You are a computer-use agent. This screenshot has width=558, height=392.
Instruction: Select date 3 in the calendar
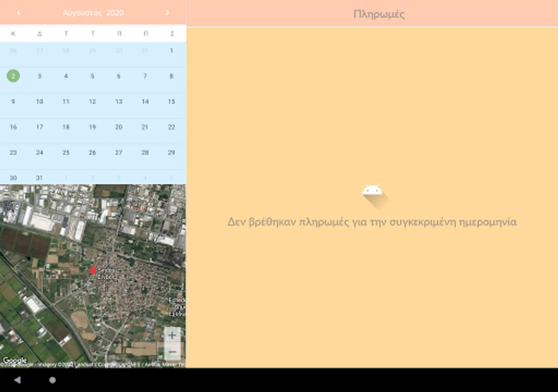click(40, 76)
